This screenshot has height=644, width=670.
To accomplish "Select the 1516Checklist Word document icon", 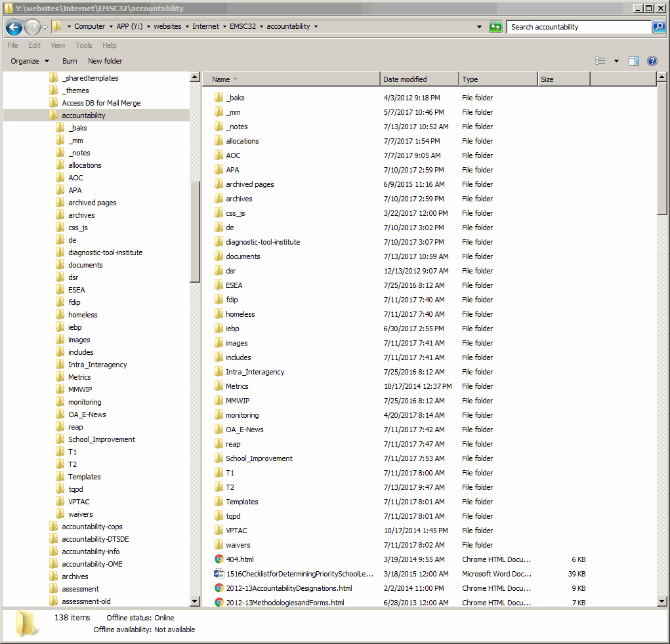I will 219,574.
